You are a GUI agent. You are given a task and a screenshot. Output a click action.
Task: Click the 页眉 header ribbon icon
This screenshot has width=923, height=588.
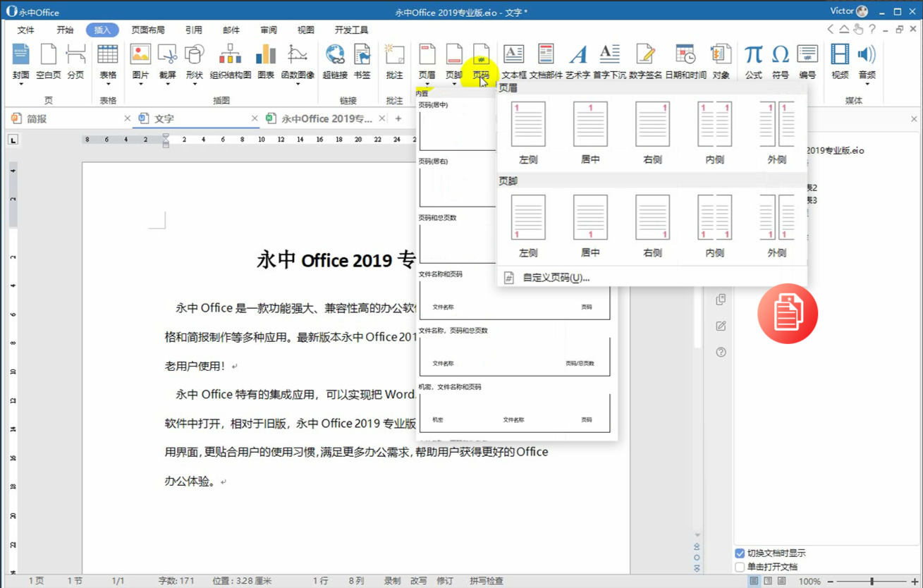point(427,55)
